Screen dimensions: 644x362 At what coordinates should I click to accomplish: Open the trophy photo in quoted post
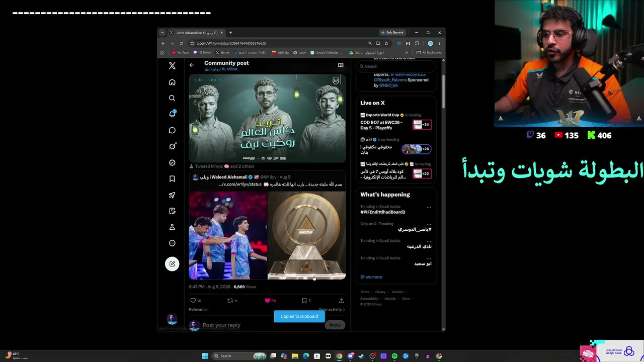306,235
